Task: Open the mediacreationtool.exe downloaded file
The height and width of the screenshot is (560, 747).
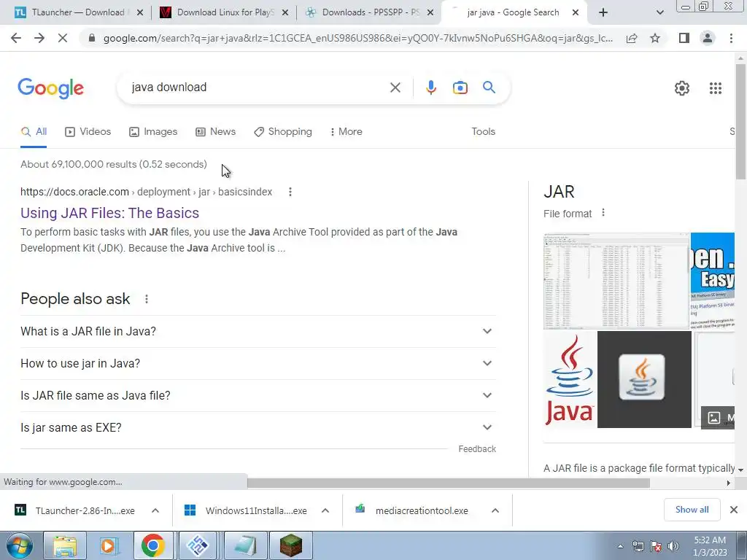Action: [x=412, y=510]
